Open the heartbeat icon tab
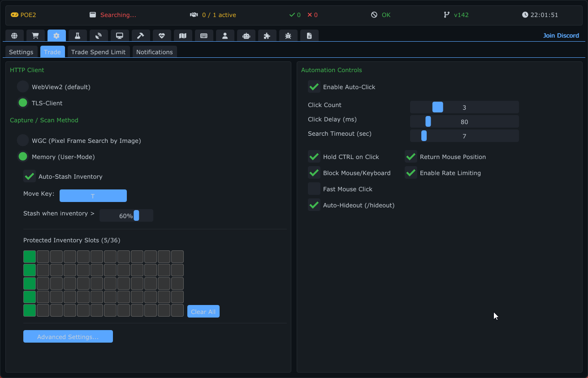The width and height of the screenshot is (588, 378). (162, 36)
